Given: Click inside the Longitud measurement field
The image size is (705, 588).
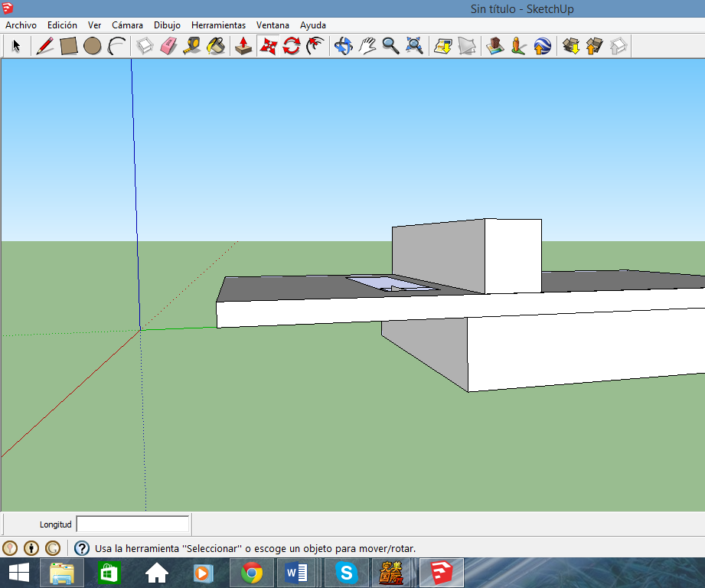Looking at the screenshot, I should pos(132,524).
